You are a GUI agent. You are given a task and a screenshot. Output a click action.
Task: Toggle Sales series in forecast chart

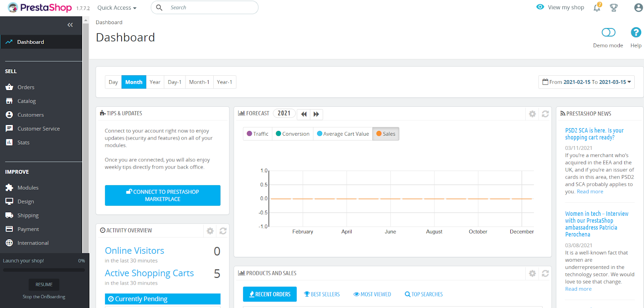coord(386,134)
